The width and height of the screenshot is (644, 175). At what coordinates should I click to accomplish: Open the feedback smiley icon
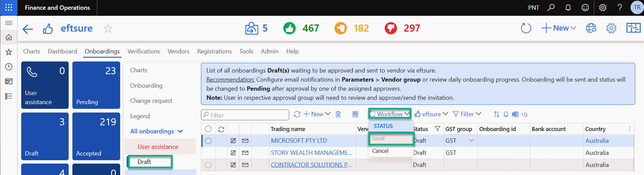(x=585, y=7)
